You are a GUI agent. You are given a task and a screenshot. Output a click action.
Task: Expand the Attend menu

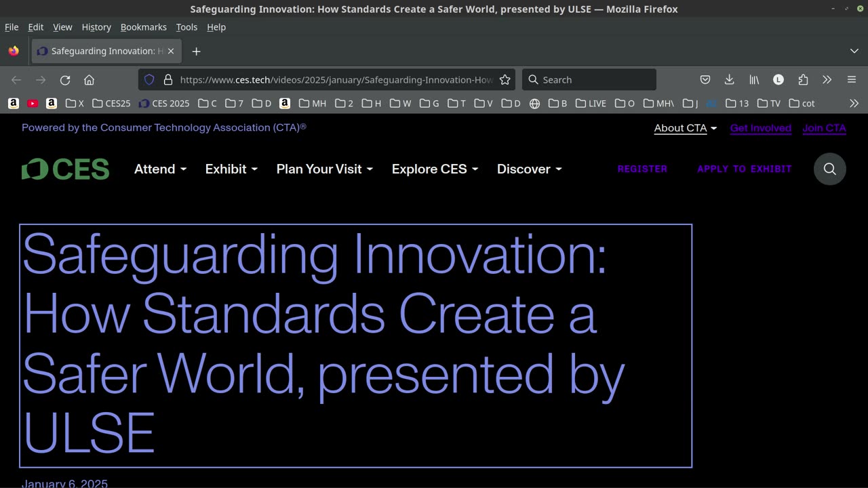[160, 169]
